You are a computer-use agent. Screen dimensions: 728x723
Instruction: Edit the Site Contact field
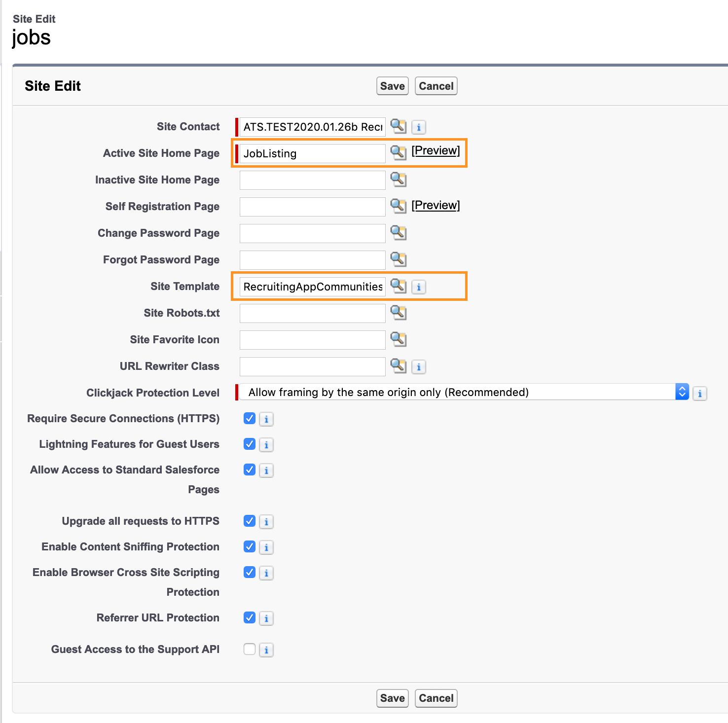(x=312, y=127)
